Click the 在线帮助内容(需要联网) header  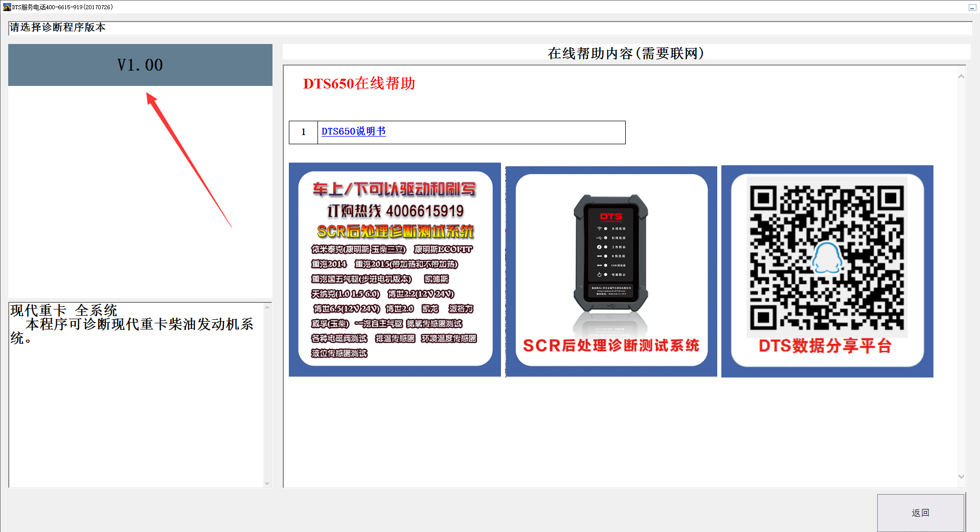point(626,53)
